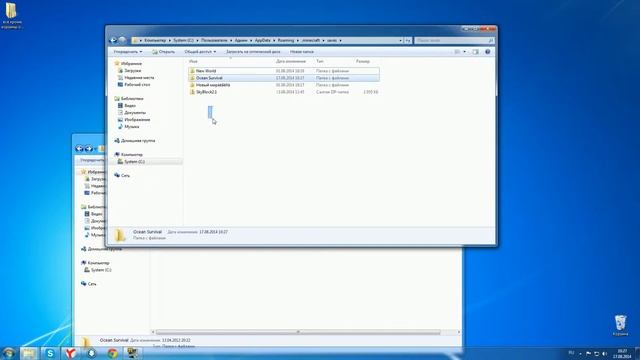Click the horizontal scrollbar in background window
The height and width of the screenshot is (360, 640).
[x=298, y=332]
